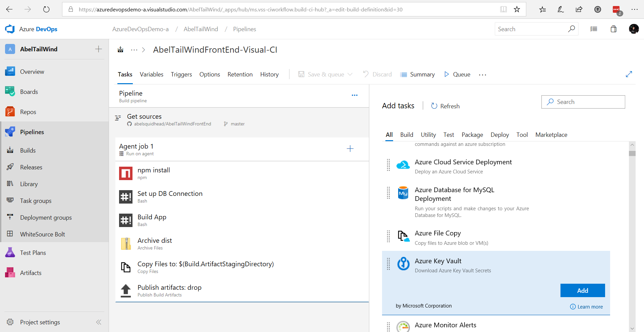Select the Tasks tab
Viewport: 644px width, 332px height.
[x=125, y=74]
